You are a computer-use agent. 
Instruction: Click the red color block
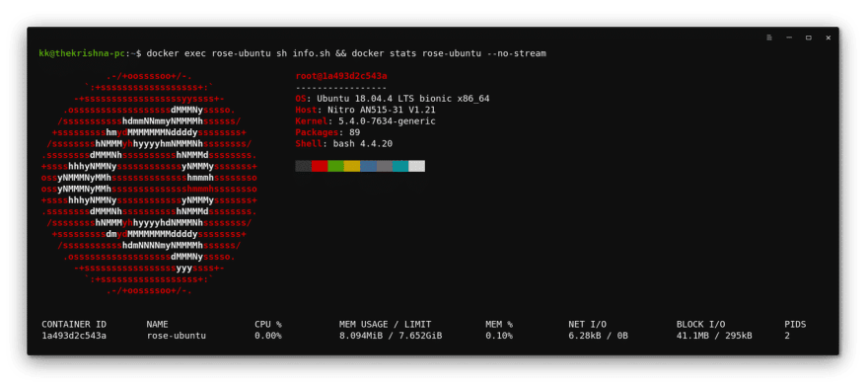coord(320,166)
